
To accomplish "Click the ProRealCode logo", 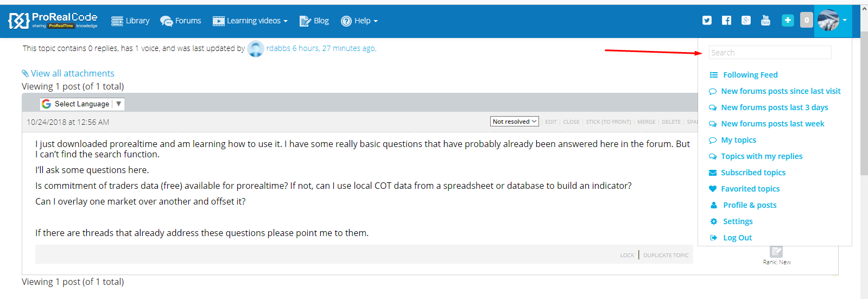I will click(x=53, y=21).
